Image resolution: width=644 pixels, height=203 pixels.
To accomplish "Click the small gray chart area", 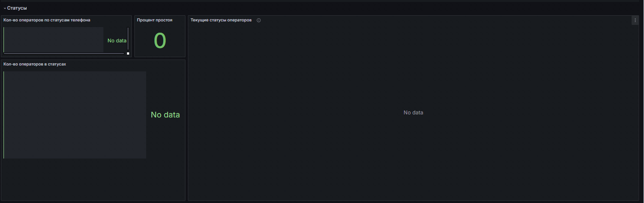I will tap(54, 39).
